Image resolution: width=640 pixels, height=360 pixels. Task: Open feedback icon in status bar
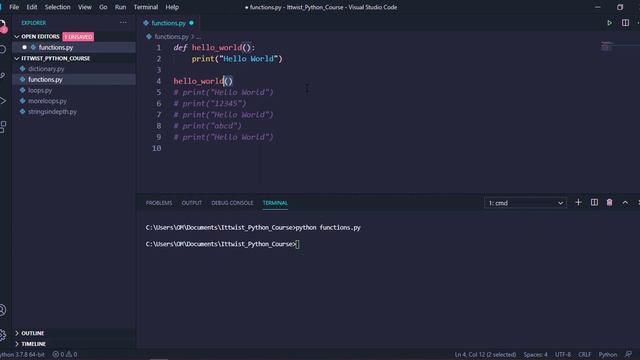629,354
